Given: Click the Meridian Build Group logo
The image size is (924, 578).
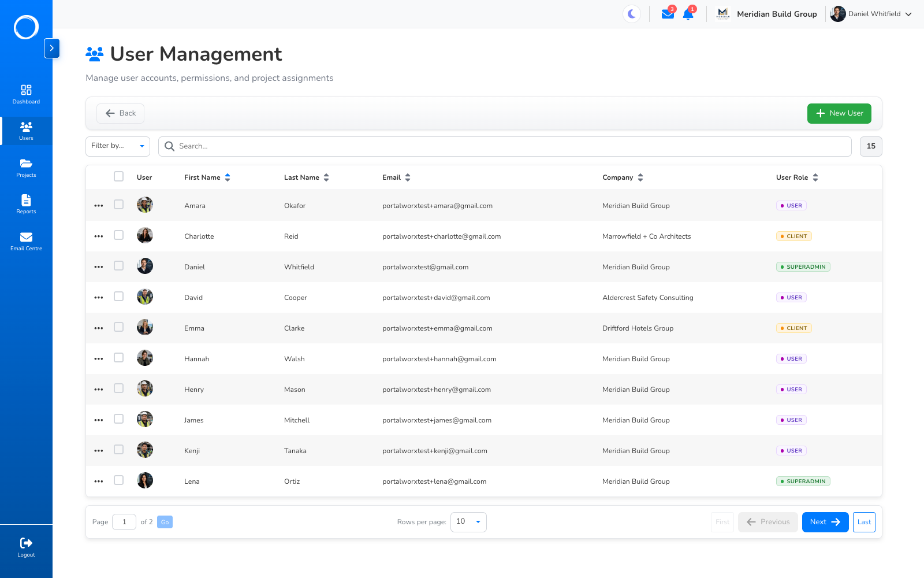Looking at the screenshot, I should click(x=722, y=14).
